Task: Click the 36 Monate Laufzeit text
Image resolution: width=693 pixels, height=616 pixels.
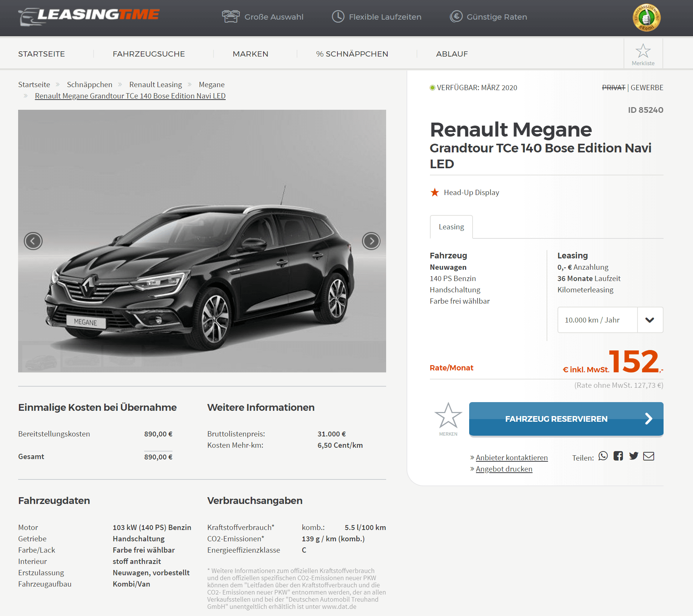Action: pyautogui.click(x=589, y=278)
